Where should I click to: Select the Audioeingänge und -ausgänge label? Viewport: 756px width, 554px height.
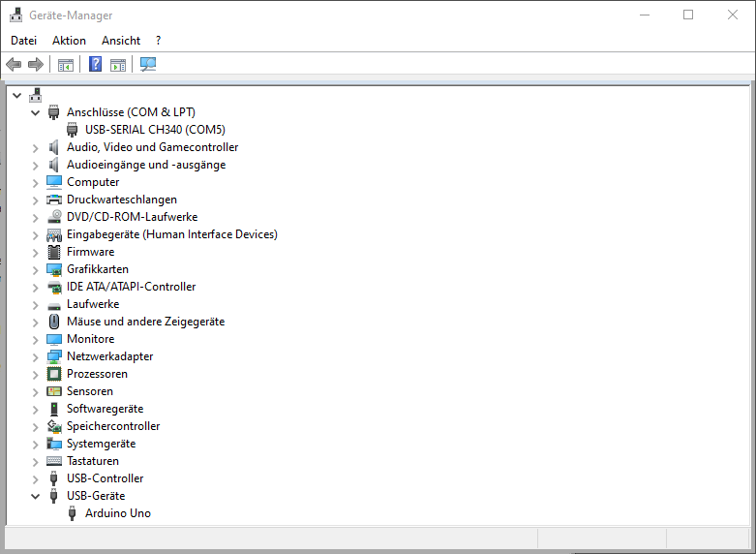coord(146,165)
